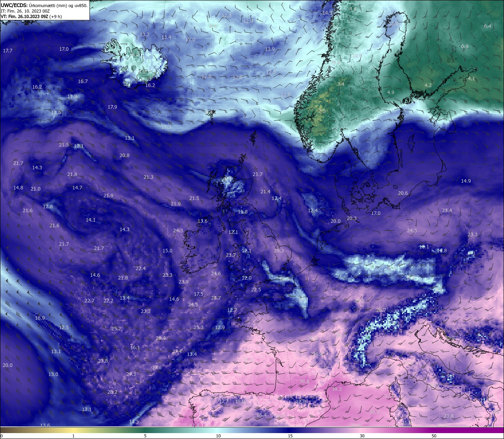The width and height of the screenshot is (504, 439).
Task: Click the value 16.1 on the map
Action: [x=135, y=348]
